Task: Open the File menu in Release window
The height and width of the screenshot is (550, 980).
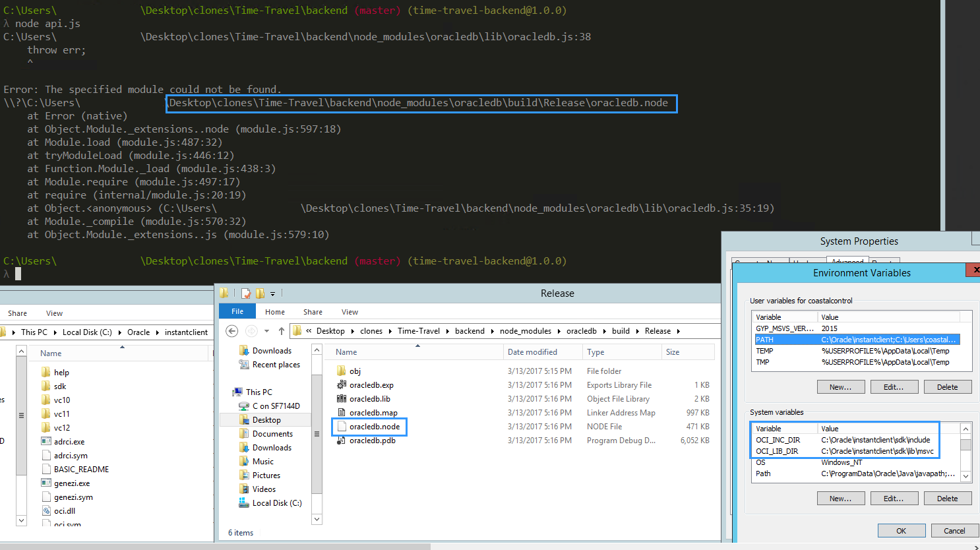Action: (237, 311)
